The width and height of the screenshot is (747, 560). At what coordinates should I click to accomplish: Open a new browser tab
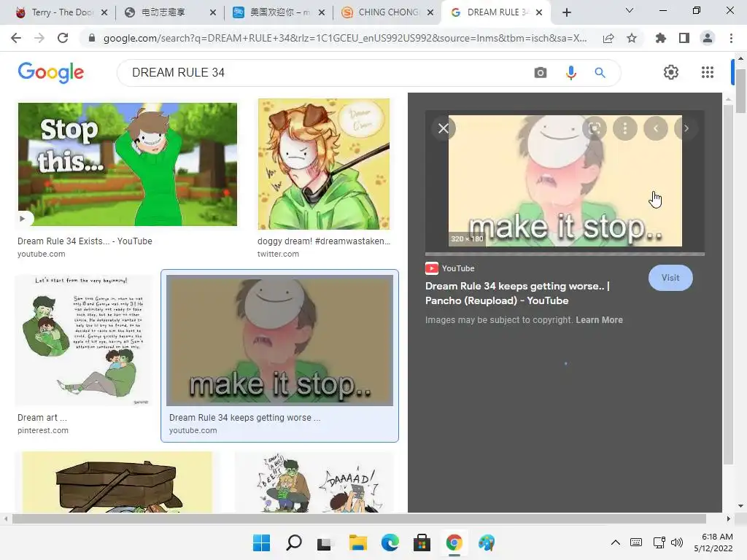[x=566, y=12]
